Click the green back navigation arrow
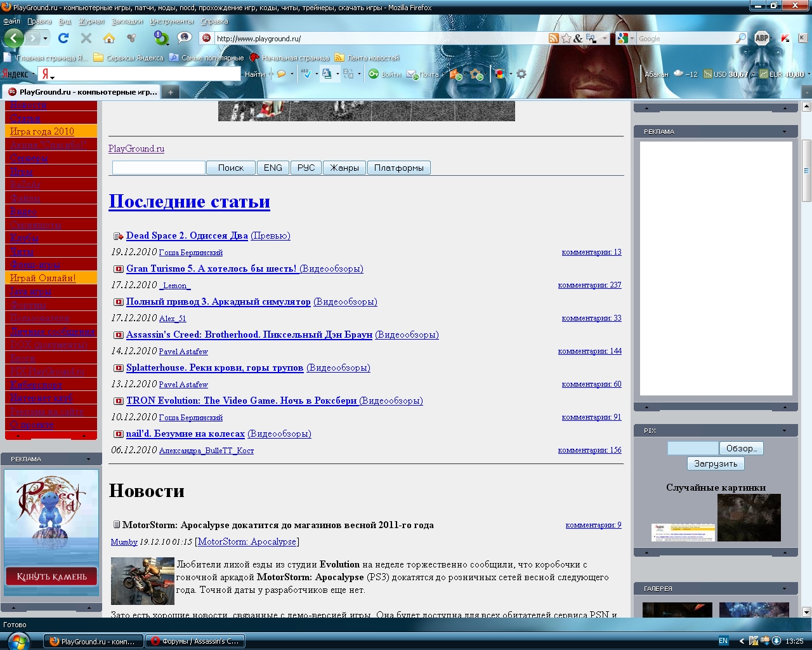This screenshot has height=650, width=812. click(x=13, y=38)
